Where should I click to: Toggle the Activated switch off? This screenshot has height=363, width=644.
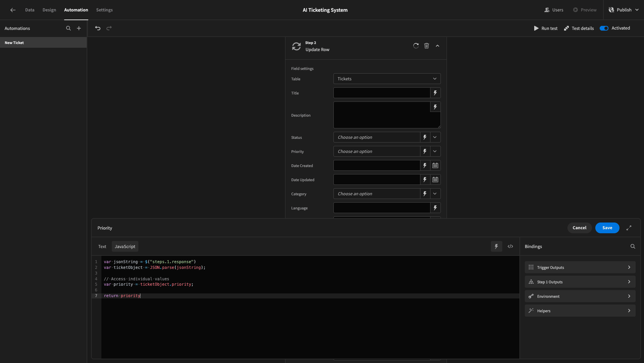pyautogui.click(x=604, y=28)
